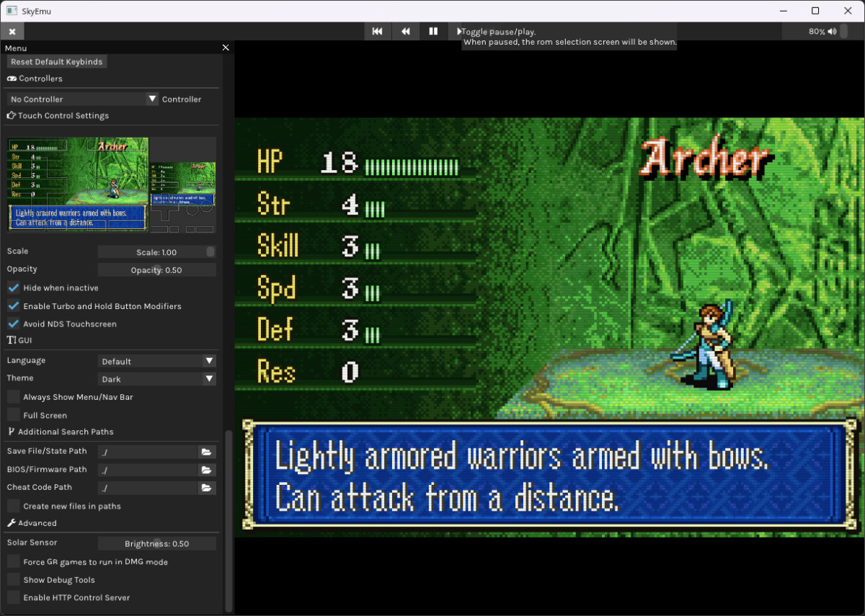Click the Controllers gamepad icon
865x616 pixels.
(x=12, y=79)
